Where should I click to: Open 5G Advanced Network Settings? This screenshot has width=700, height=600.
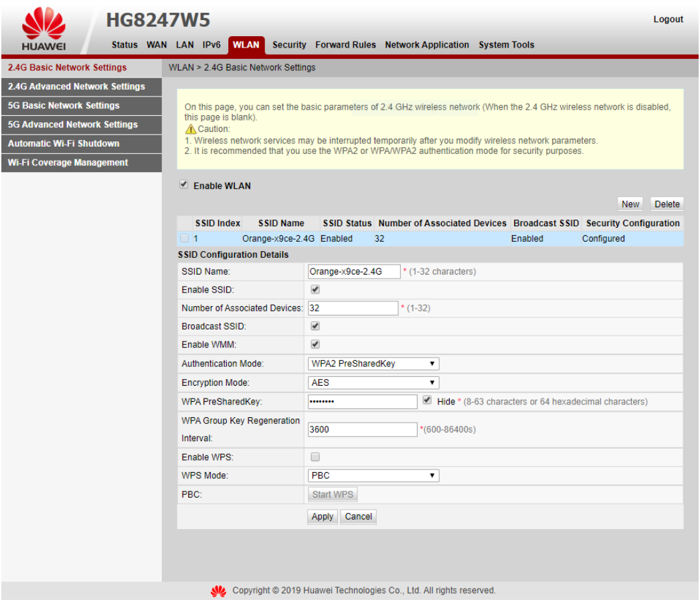(x=81, y=125)
